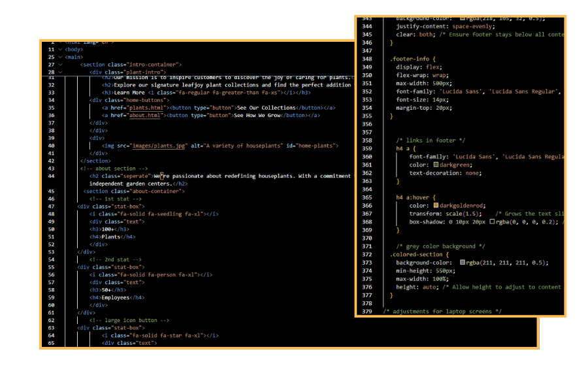The height and width of the screenshot is (392, 588).
Task: Collapse the main tag fold arrow
Action: click(60, 57)
